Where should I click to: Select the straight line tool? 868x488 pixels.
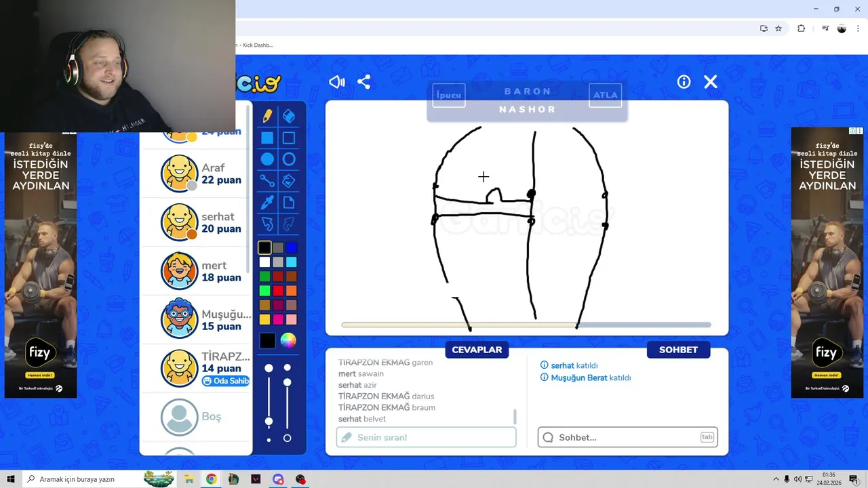(x=267, y=181)
